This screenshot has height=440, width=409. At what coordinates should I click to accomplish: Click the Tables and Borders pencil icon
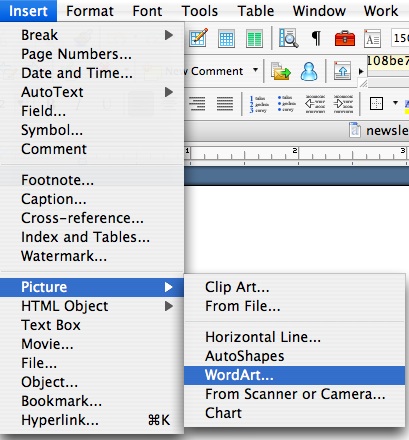click(x=198, y=37)
